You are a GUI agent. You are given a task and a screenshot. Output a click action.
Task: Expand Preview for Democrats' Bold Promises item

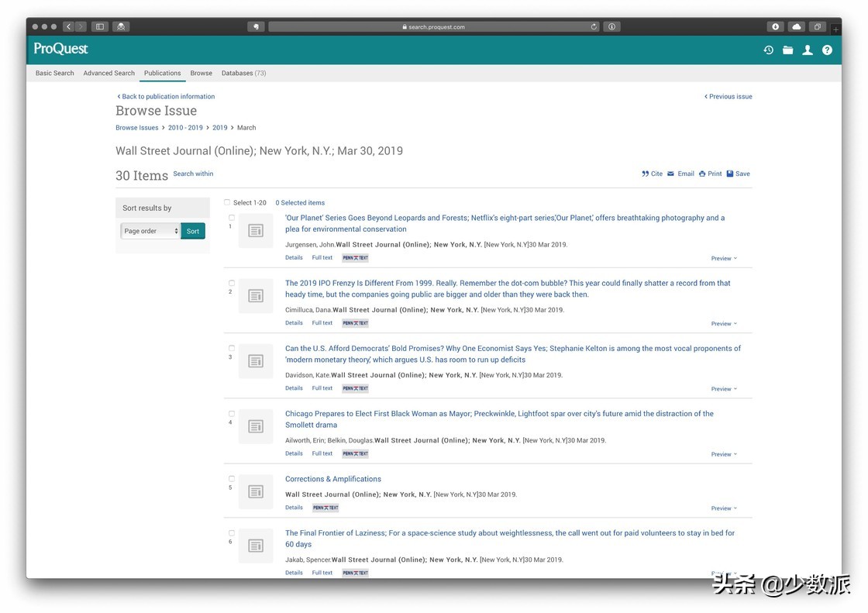point(724,389)
